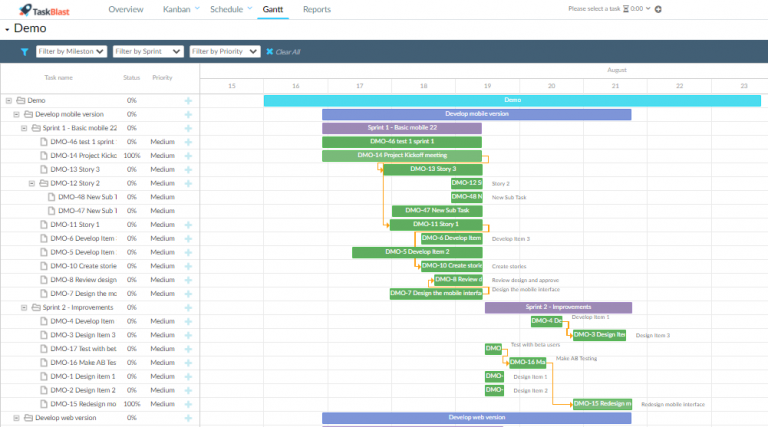This screenshot has height=427, width=768.
Task: Click plus icon on DMO-17 row
Action: click(188, 349)
